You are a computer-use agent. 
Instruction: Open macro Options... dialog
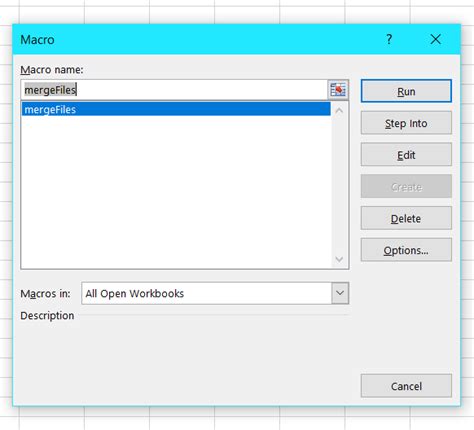click(406, 250)
